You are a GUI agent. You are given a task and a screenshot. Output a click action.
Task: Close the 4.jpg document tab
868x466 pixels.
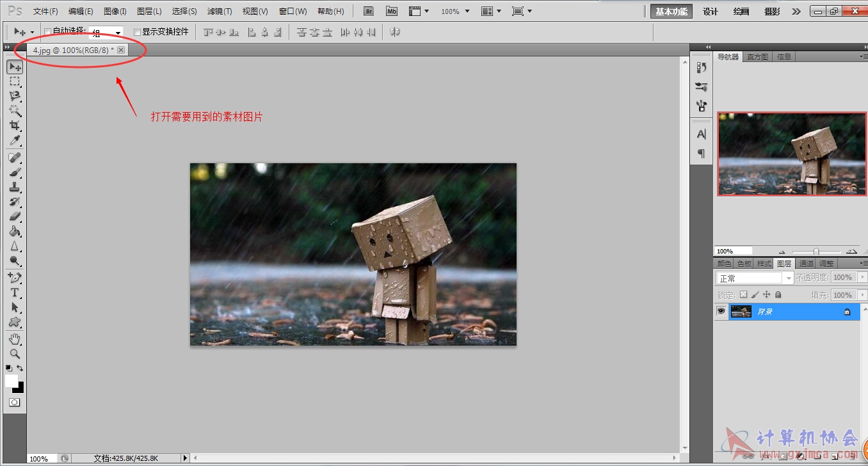click(x=121, y=50)
